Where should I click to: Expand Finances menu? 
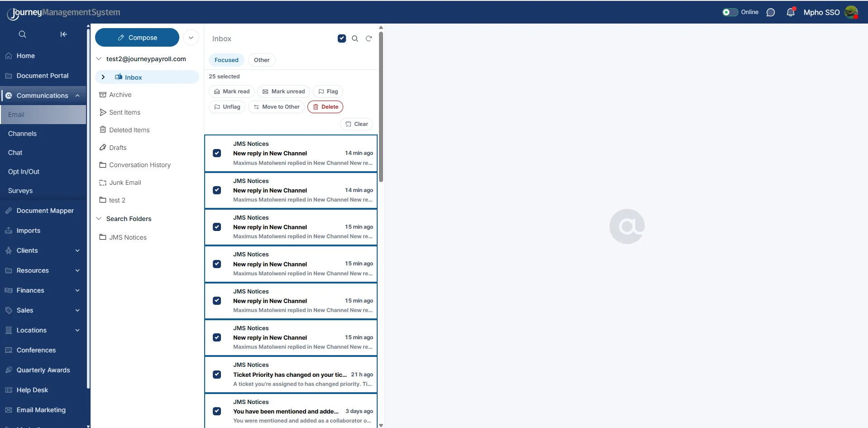point(77,290)
